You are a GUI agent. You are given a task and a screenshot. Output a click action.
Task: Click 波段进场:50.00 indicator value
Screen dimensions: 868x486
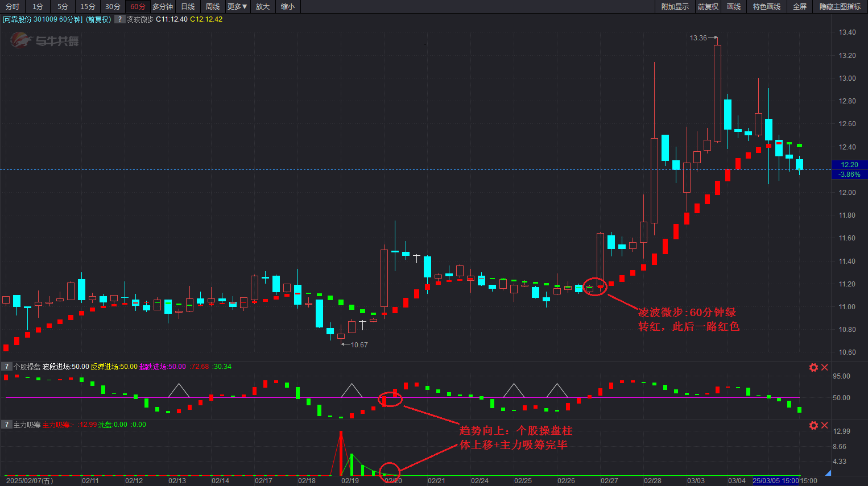65,367
